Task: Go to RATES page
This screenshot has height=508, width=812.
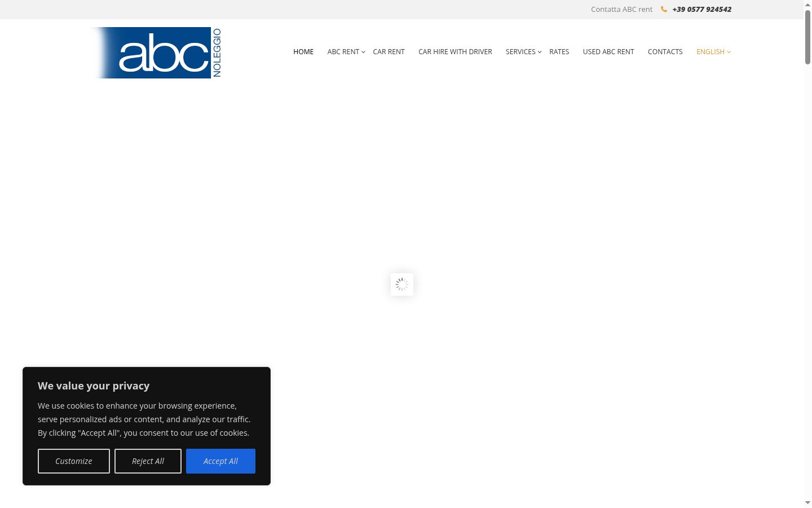Action: [559, 51]
